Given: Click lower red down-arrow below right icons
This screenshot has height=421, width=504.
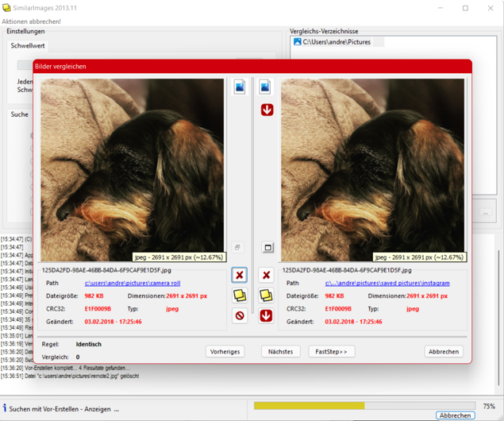Looking at the screenshot, I should point(266,315).
